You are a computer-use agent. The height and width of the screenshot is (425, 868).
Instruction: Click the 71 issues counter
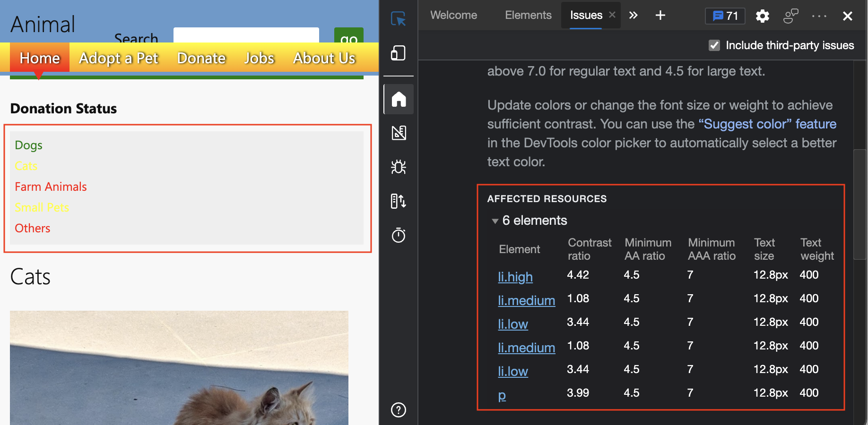point(725,16)
